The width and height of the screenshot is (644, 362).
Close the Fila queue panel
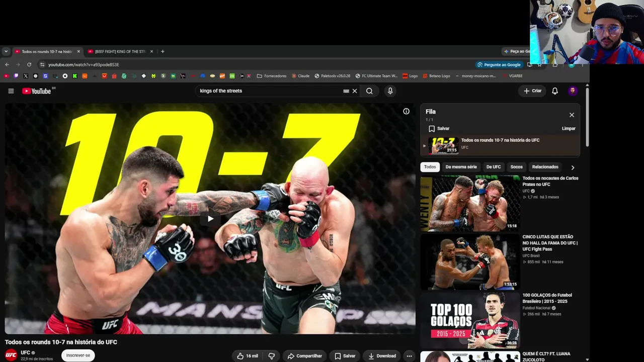click(572, 115)
